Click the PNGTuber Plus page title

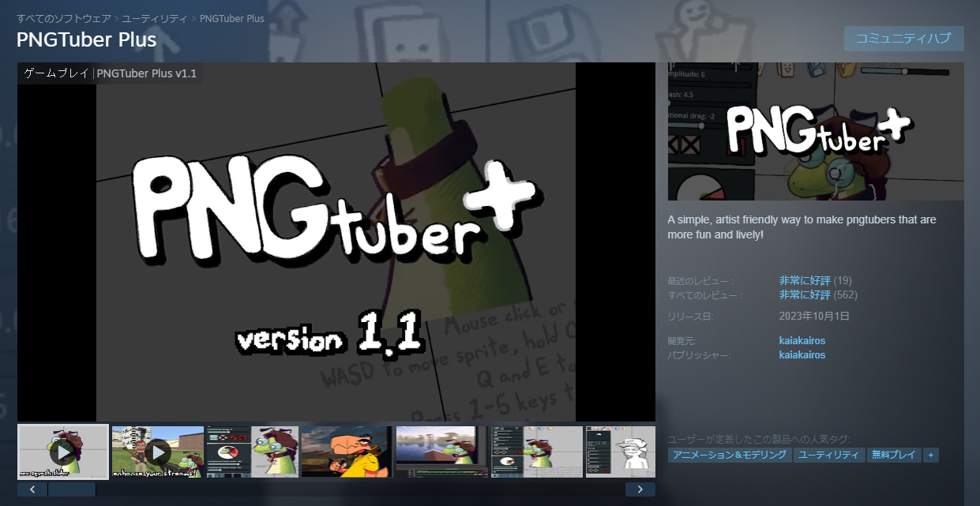(87, 39)
